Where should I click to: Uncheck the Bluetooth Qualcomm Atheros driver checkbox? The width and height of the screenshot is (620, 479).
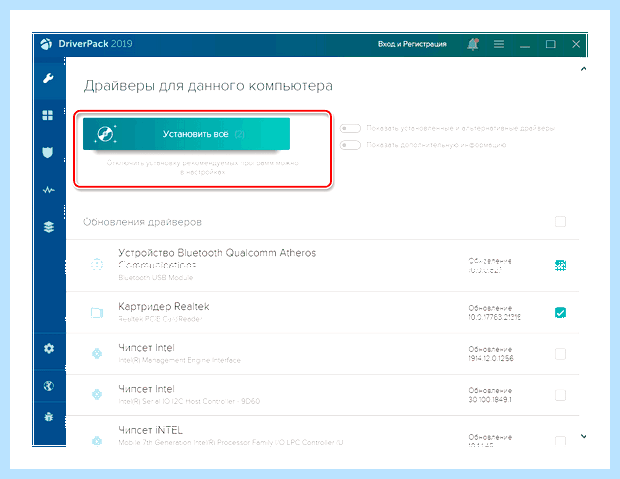[560, 265]
